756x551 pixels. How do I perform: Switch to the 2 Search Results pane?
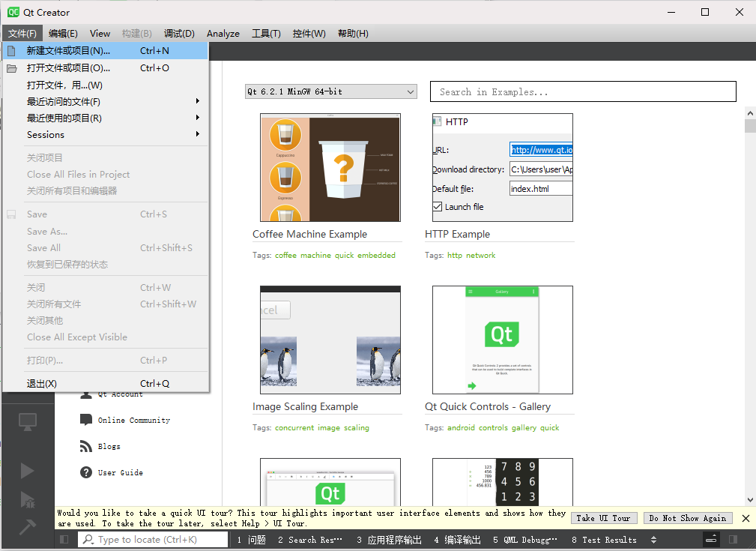(x=310, y=540)
